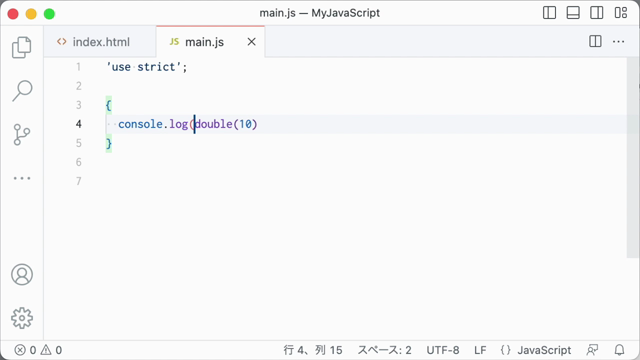Place cursor in 'use strict'; text

[x=147, y=67]
